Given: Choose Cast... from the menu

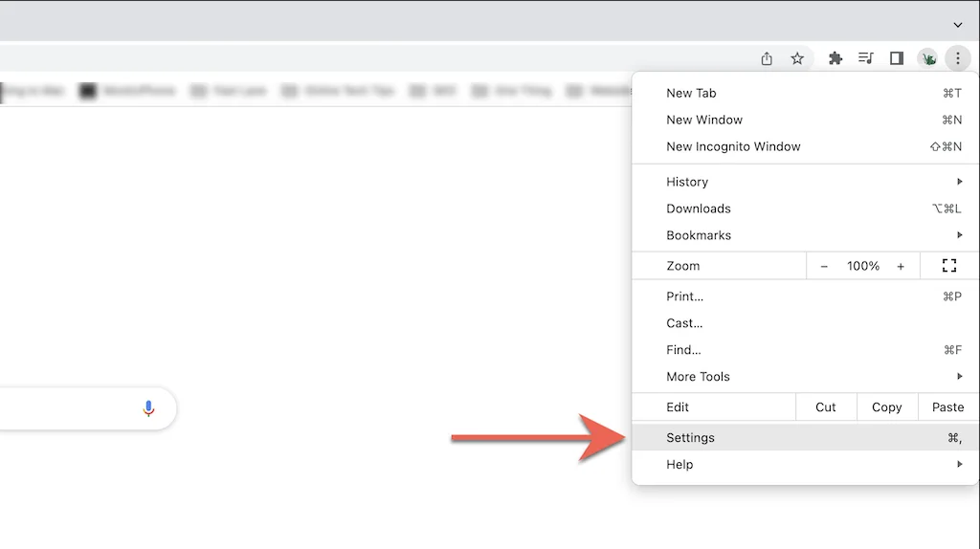Looking at the screenshot, I should [805, 323].
